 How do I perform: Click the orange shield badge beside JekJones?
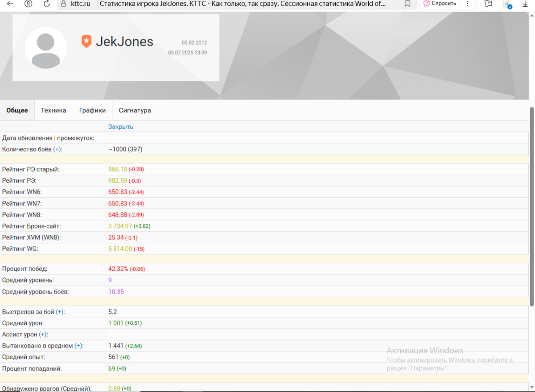[x=86, y=41]
